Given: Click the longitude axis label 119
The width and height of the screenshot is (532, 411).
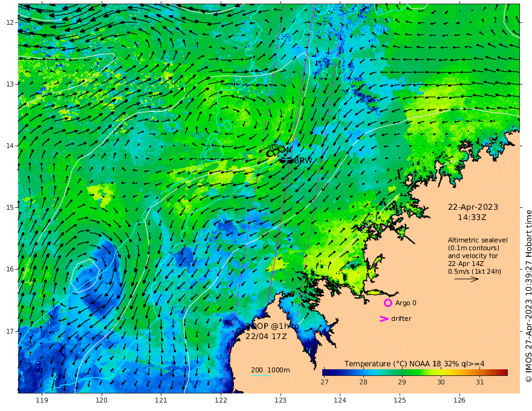Looking at the screenshot, I should [x=42, y=401].
